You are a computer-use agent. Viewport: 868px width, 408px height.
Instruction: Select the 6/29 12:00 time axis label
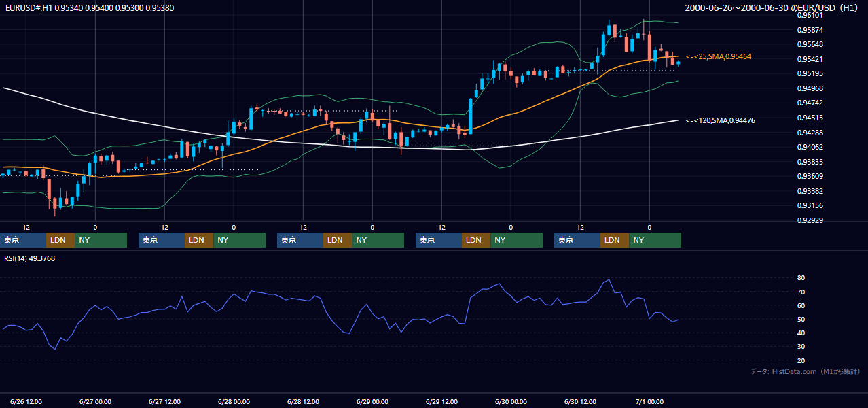(x=441, y=402)
